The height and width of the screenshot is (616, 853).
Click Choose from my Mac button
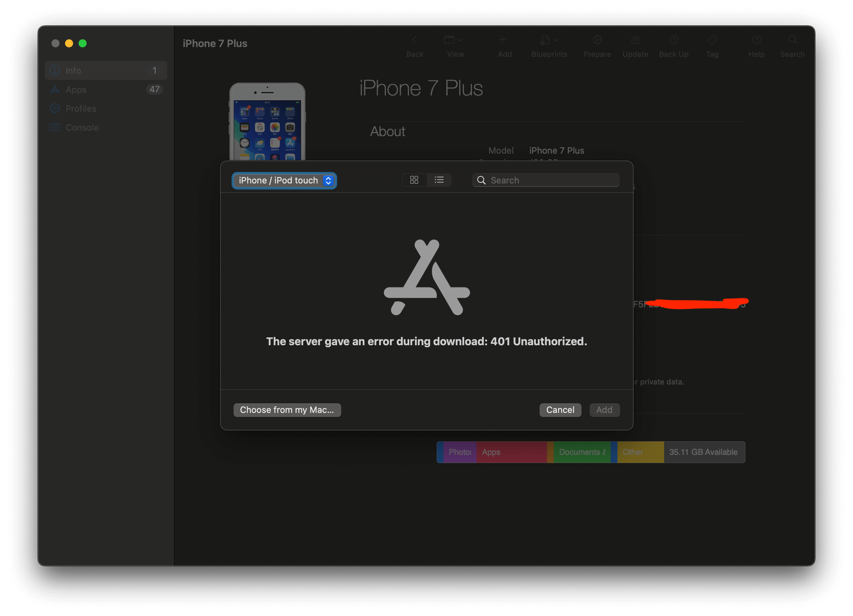pos(287,410)
